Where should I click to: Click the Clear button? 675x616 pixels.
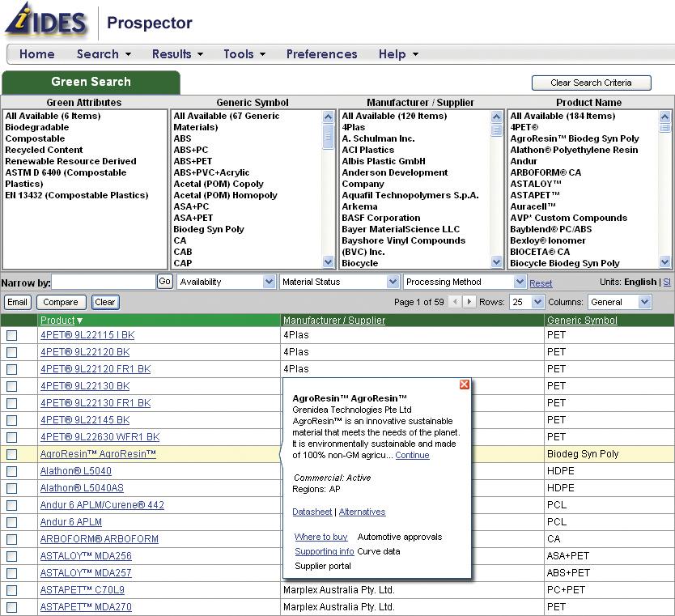point(105,302)
